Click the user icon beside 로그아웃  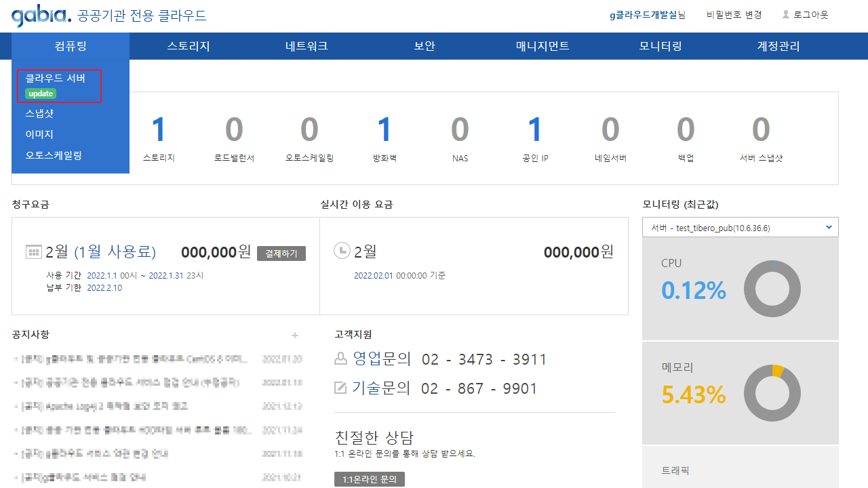786,14
